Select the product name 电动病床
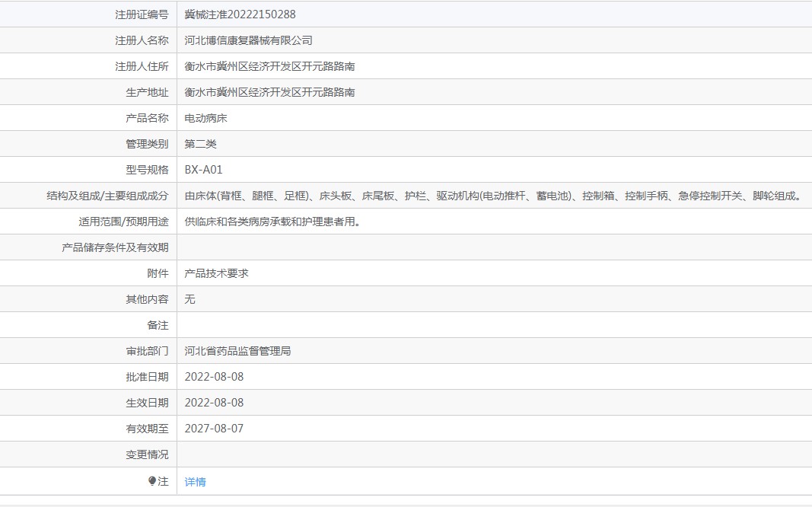This screenshot has height=507, width=812. (x=206, y=118)
